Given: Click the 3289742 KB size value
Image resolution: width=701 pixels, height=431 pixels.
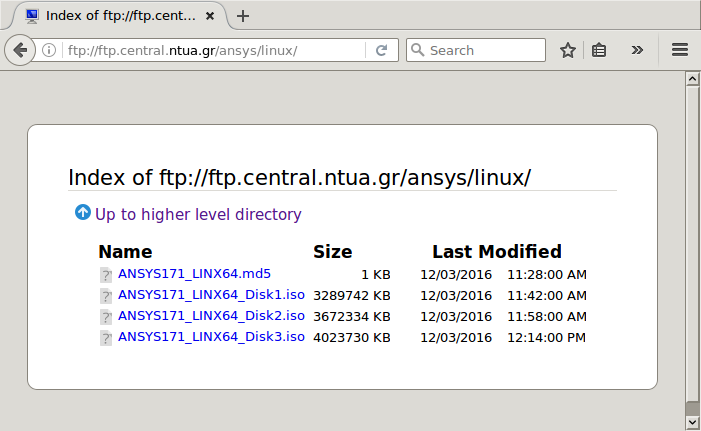Looking at the screenshot, I should (x=352, y=296).
